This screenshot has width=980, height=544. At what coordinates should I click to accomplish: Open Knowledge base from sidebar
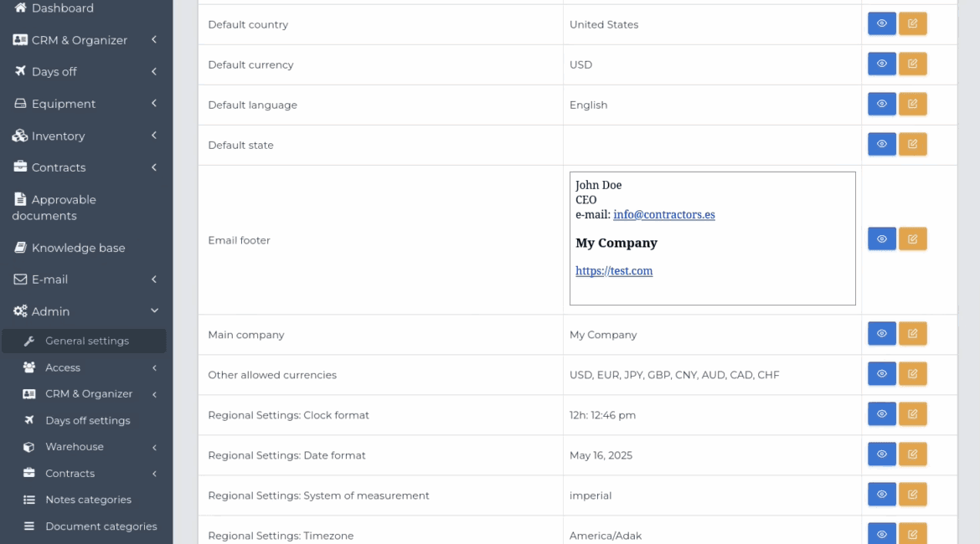78,248
